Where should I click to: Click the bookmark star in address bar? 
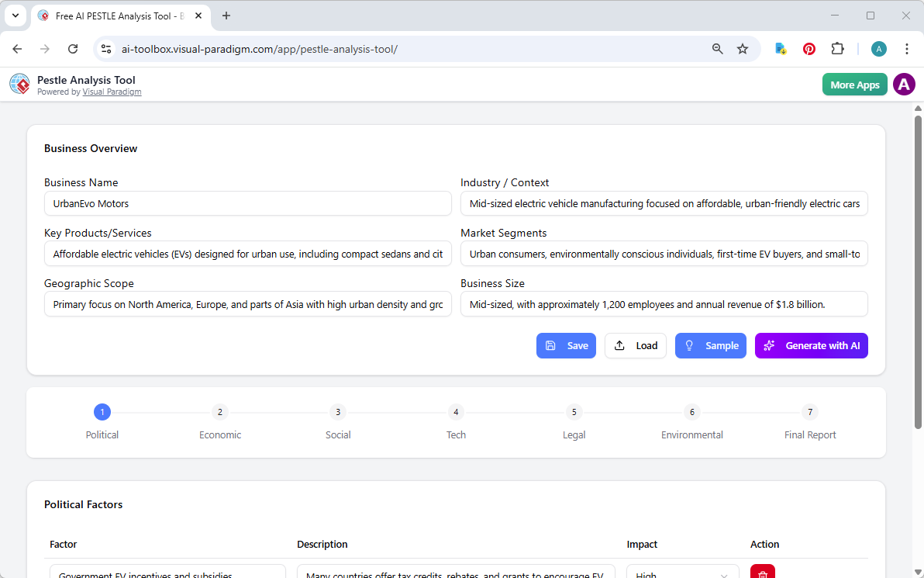click(x=743, y=48)
